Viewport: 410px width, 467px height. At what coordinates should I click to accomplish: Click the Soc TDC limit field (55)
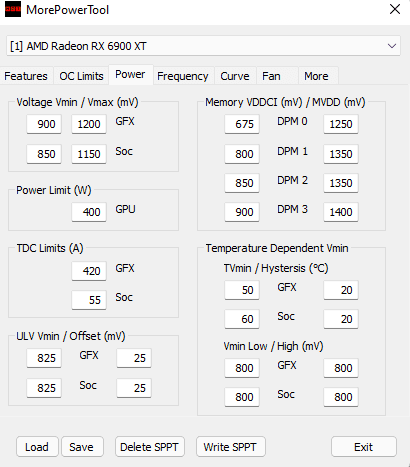(x=89, y=300)
